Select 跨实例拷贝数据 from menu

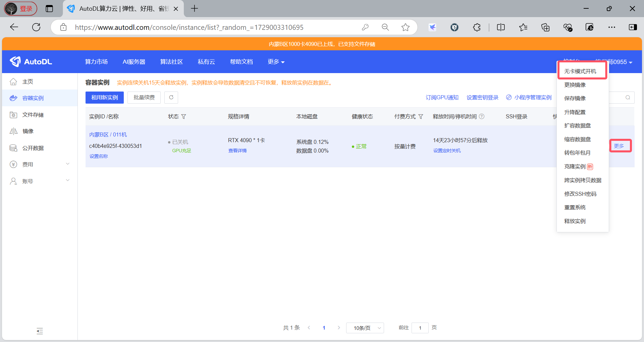[x=583, y=180]
